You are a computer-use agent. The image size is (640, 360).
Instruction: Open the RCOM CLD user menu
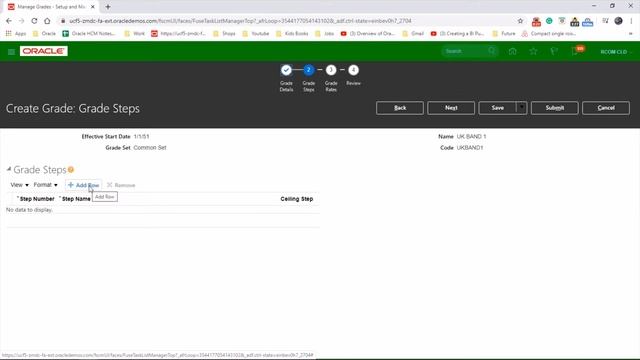(x=616, y=52)
